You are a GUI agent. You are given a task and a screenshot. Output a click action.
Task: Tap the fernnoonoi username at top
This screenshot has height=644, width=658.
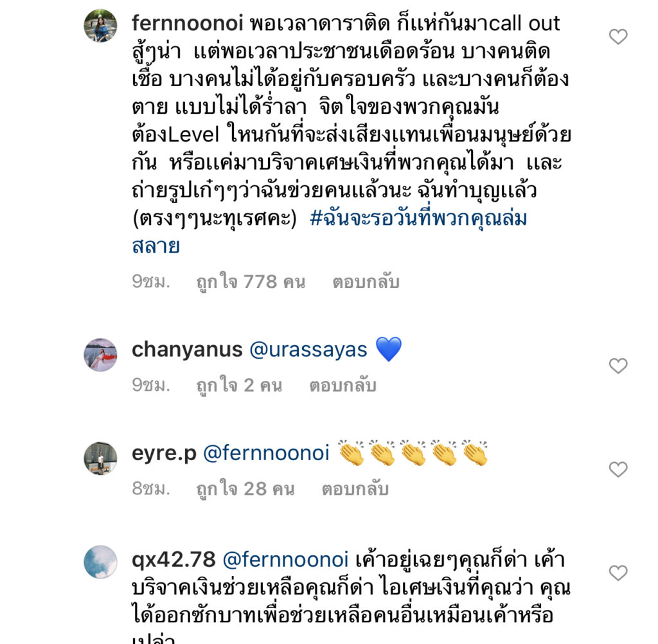coord(187,23)
